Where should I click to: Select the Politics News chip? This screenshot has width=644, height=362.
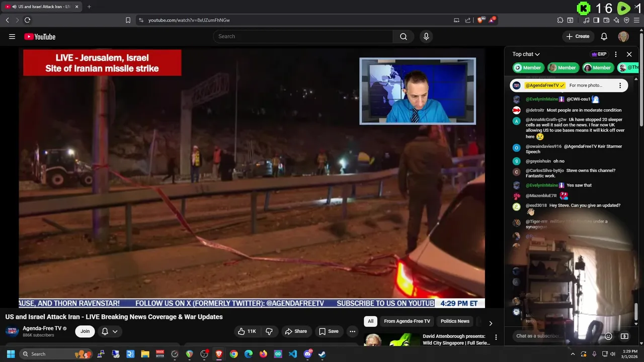pos(455,321)
